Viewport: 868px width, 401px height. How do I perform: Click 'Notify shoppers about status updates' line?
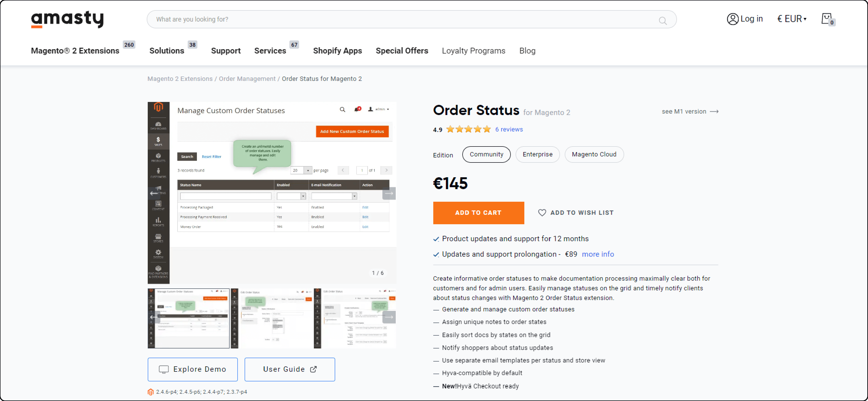(x=497, y=348)
